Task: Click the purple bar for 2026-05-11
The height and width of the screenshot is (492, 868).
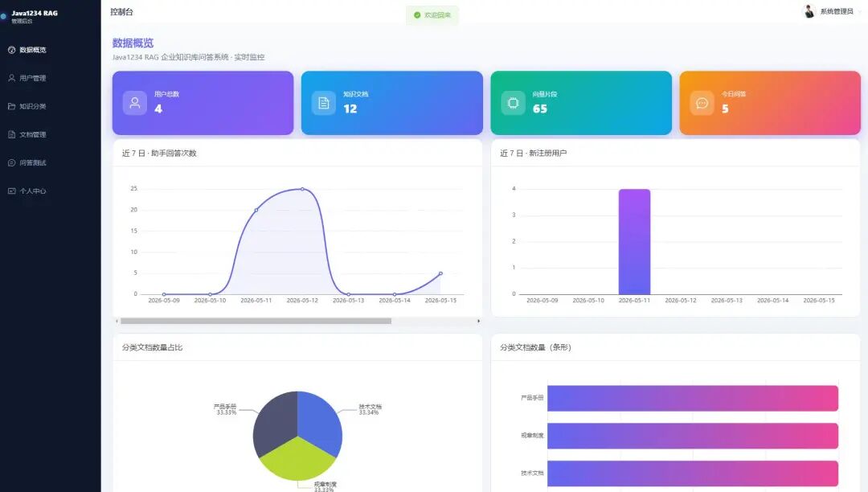Action: point(634,242)
